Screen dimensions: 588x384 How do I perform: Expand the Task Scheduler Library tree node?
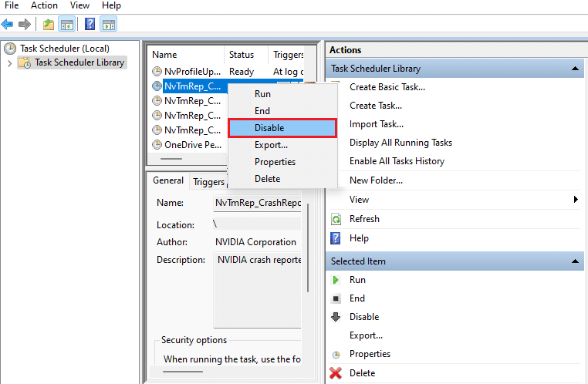(10, 63)
